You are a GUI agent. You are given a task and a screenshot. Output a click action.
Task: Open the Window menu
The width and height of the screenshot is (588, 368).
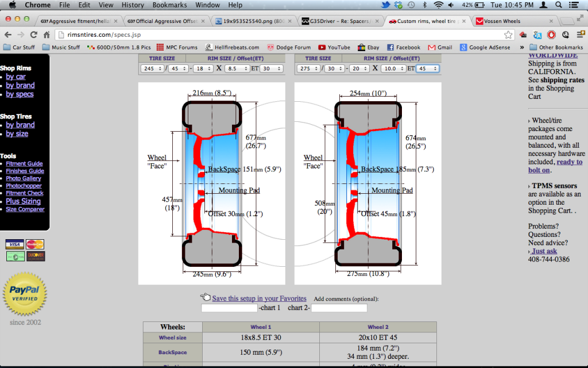(207, 5)
